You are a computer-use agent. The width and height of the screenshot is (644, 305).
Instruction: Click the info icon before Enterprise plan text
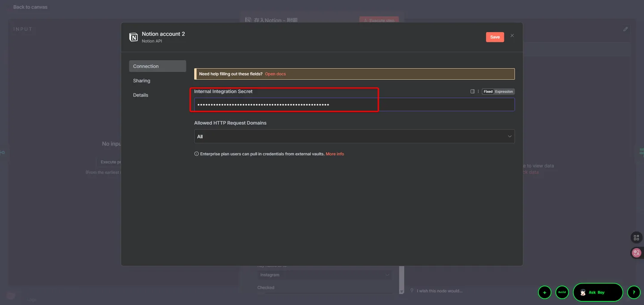point(196,154)
